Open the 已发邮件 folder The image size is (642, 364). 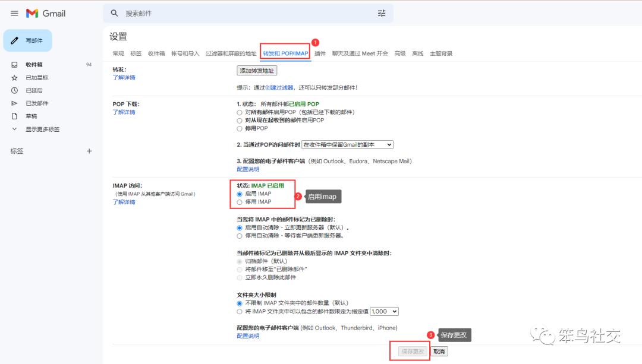point(37,103)
